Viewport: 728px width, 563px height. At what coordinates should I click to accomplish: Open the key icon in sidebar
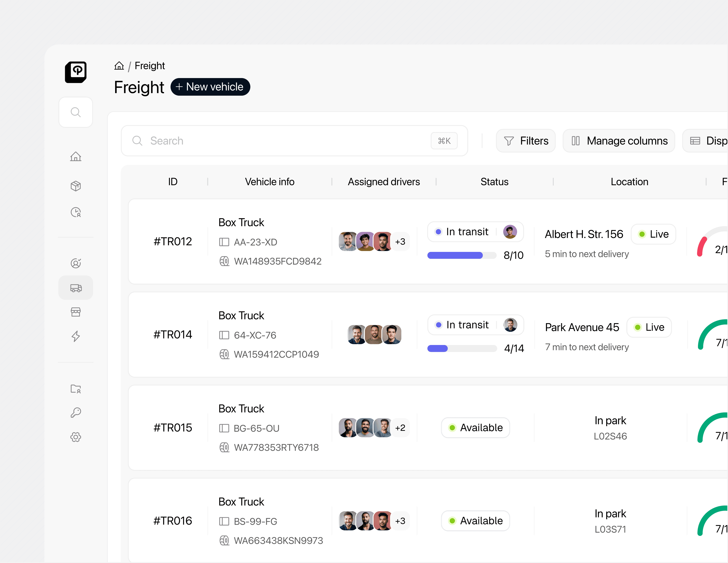tap(76, 413)
